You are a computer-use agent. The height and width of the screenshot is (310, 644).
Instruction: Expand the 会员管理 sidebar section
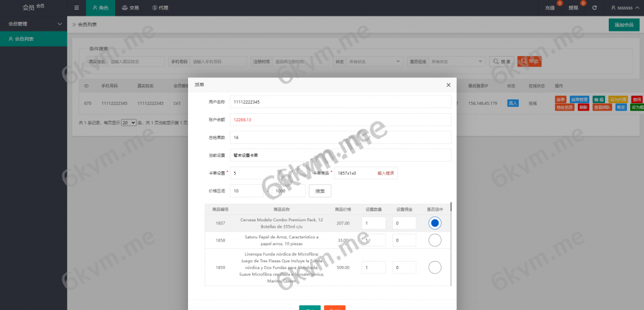point(33,24)
